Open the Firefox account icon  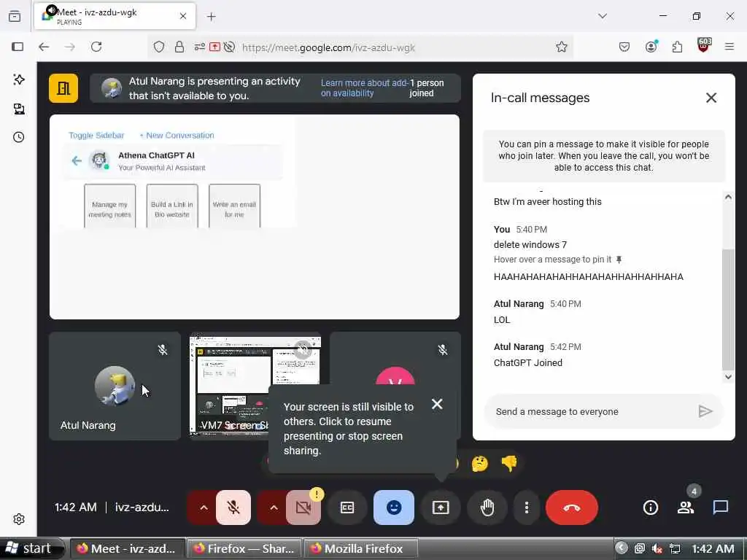click(651, 47)
